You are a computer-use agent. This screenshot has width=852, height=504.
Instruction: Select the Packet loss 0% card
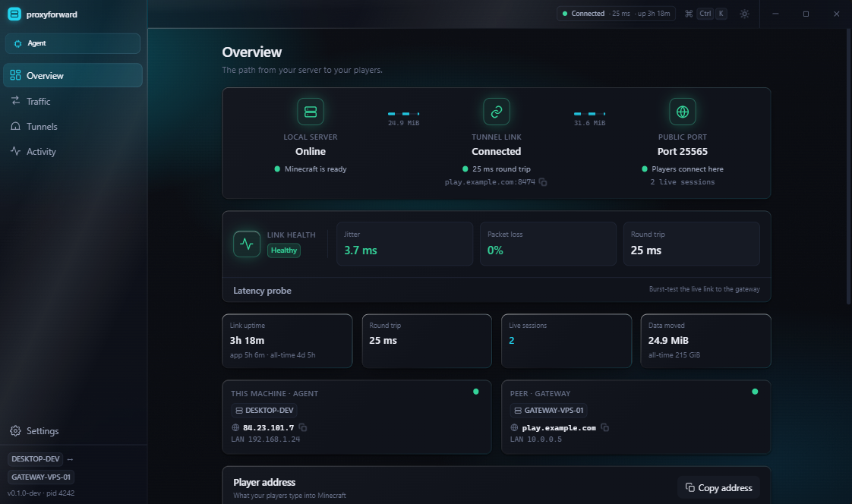548,244
